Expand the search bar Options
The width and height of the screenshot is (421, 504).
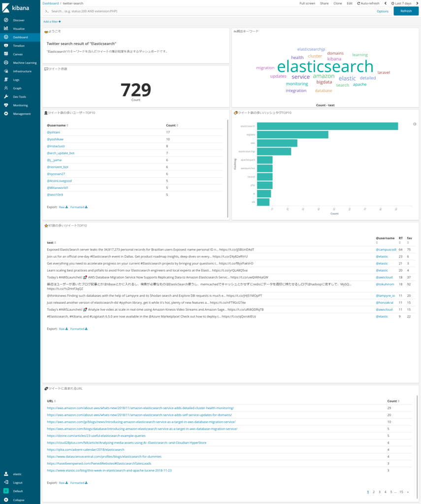[x=383, y=11]
